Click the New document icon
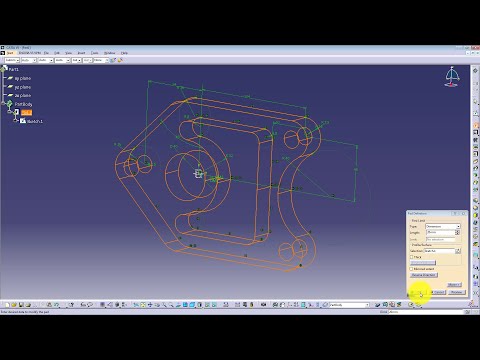The height and width of the screenshot is (360, 480). [x=7, y=305]
